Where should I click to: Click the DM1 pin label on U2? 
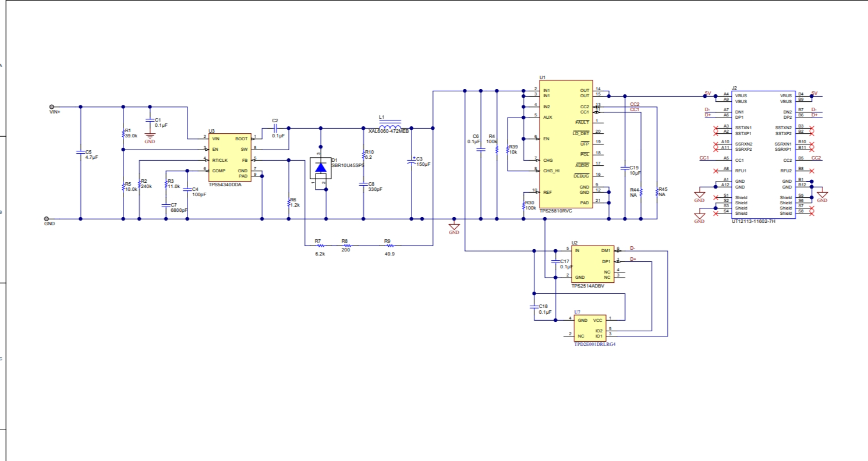point(606,251)
